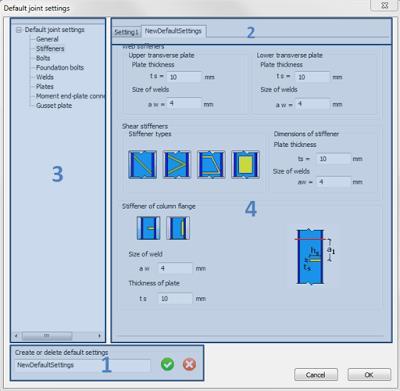
Task: Click the tree scrollbar right arrow
Action: (99, 336)
